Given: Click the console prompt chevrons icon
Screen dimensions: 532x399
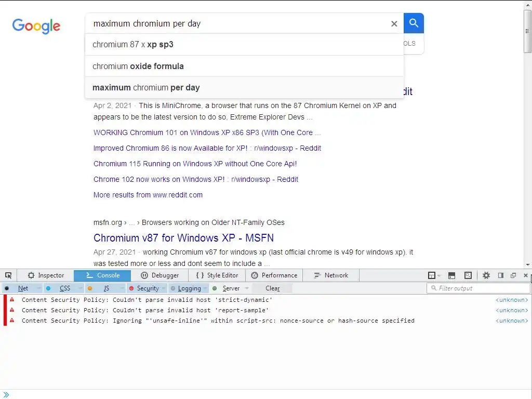Looking at the screenshot, I should tap(6, 395).
